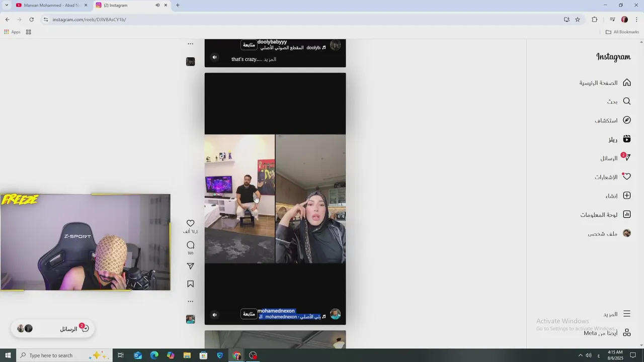The width and height of the screenshot is (644, 362).
Task: Go back to previous page
Action: (7, 20)
